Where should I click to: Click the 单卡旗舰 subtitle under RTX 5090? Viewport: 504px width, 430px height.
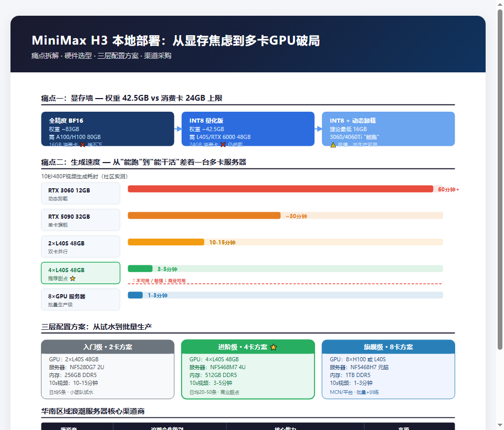pyautogui.click(x=58, y=225)
